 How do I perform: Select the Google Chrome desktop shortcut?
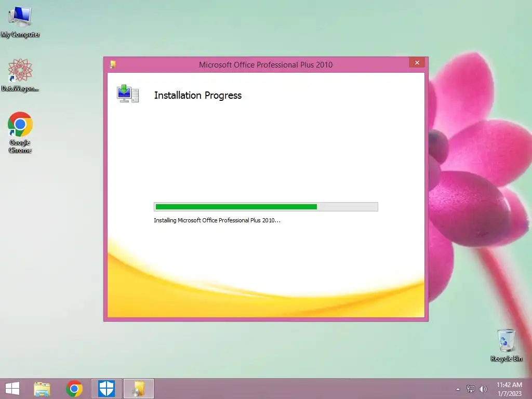point(20,132)
